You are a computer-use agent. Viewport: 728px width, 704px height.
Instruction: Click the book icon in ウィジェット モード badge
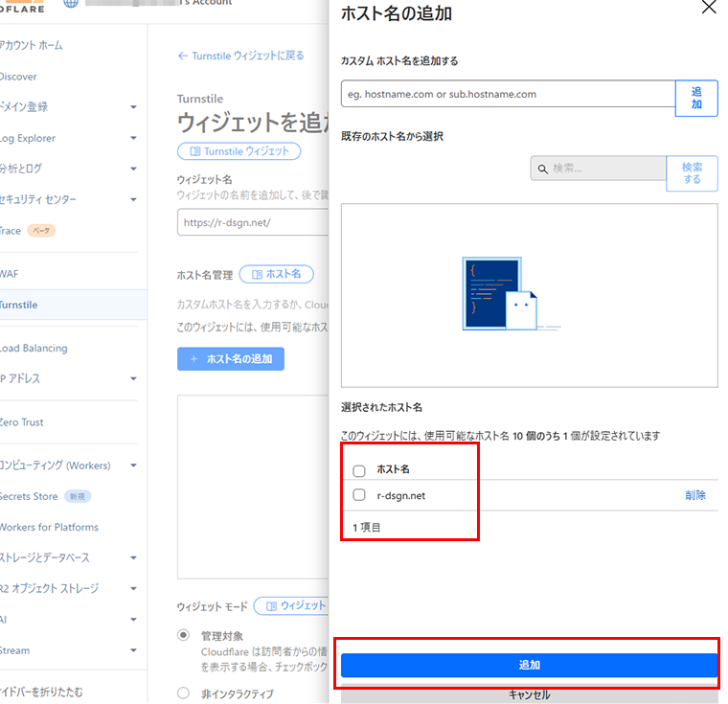(272, 606)
